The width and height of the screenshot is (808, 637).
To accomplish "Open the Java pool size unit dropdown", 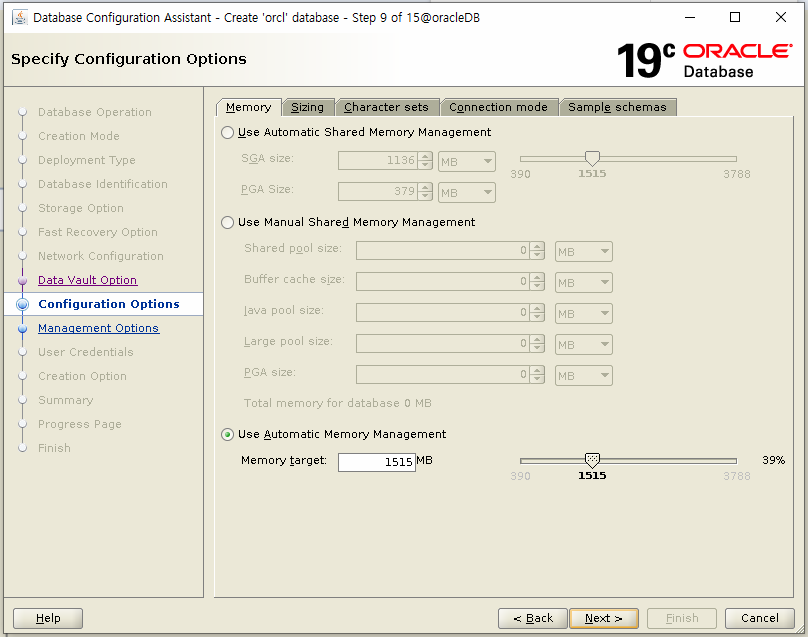I will tap(583, 314).
